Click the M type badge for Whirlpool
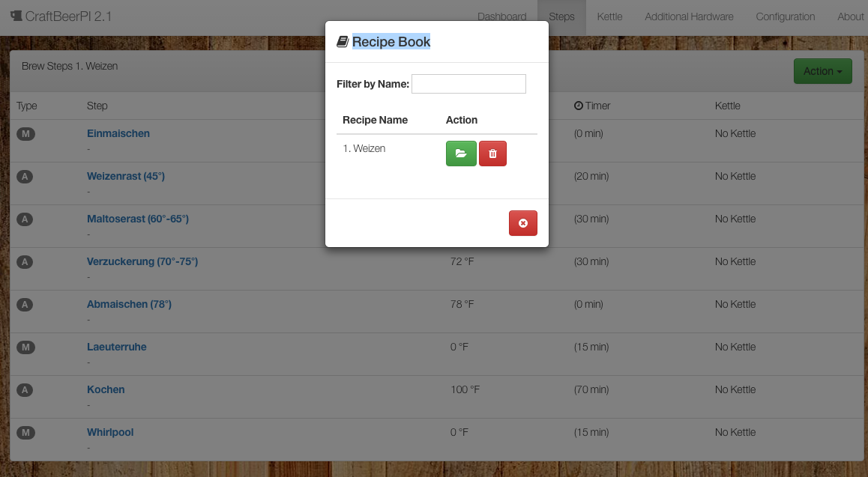This screenshot has height=477, width=868. [x=25, y=433]
